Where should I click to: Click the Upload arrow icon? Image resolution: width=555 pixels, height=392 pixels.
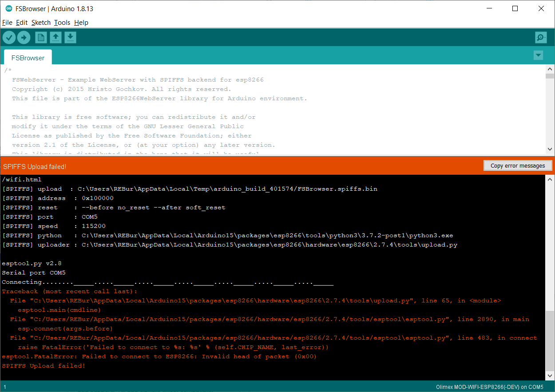click(x=24, y=38)
